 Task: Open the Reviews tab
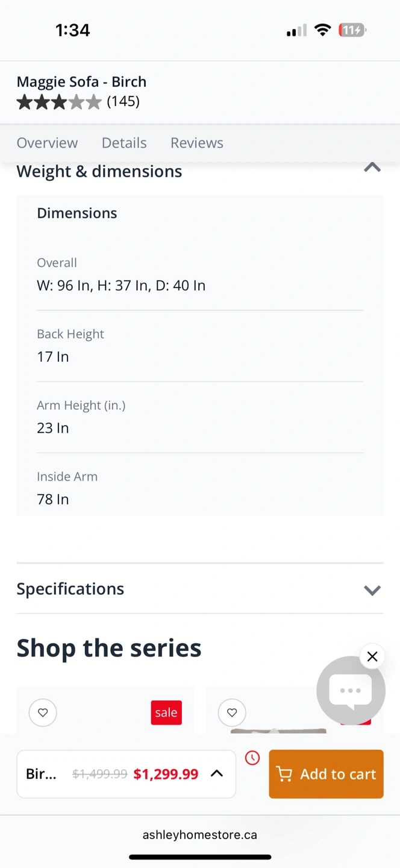[x=197, y=143]
